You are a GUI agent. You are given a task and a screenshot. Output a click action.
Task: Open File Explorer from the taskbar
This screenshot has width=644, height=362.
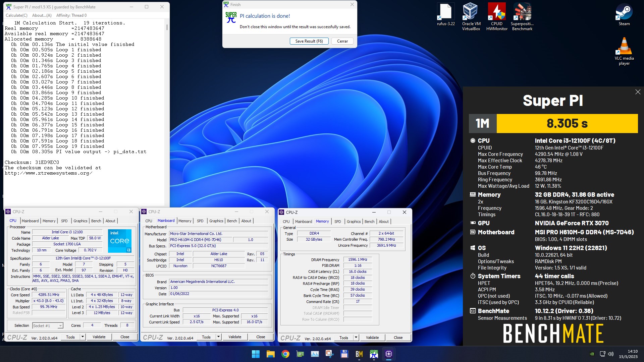pyautogui.click(x=270, y=354)
